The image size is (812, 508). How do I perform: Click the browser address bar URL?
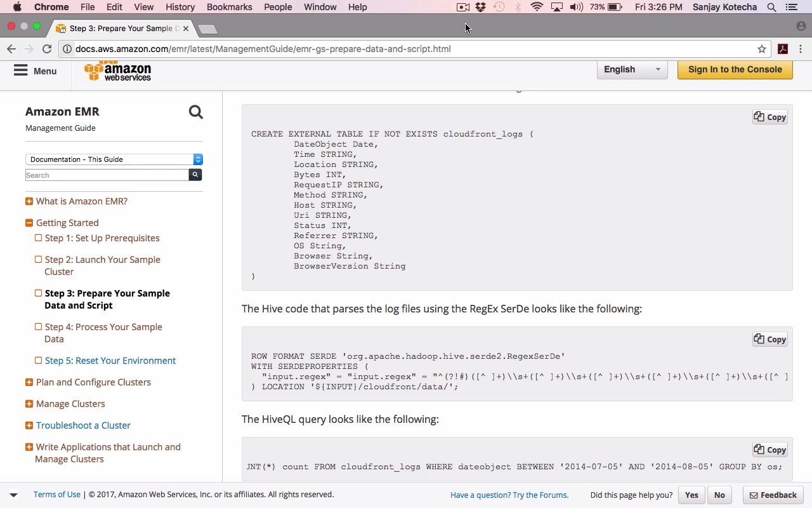[263, 49]
